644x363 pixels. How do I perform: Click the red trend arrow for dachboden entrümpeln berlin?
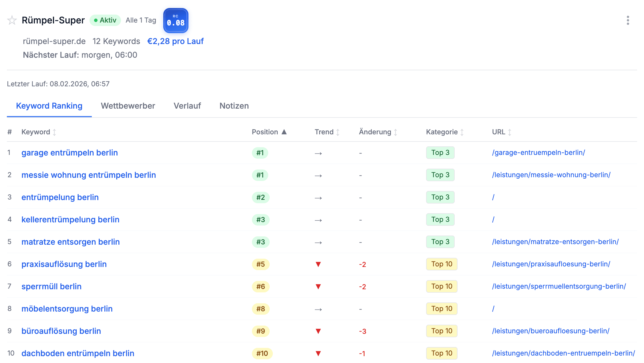click(x=318, y=353)
